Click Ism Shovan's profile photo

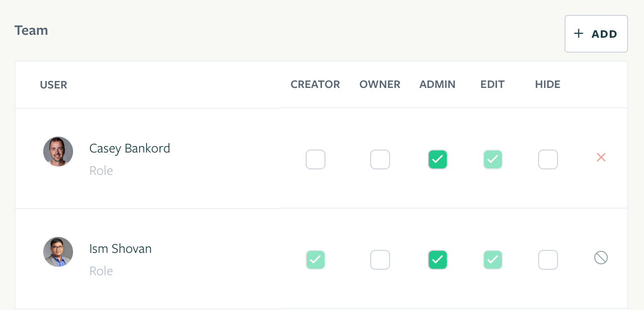[x=58, y=252]
